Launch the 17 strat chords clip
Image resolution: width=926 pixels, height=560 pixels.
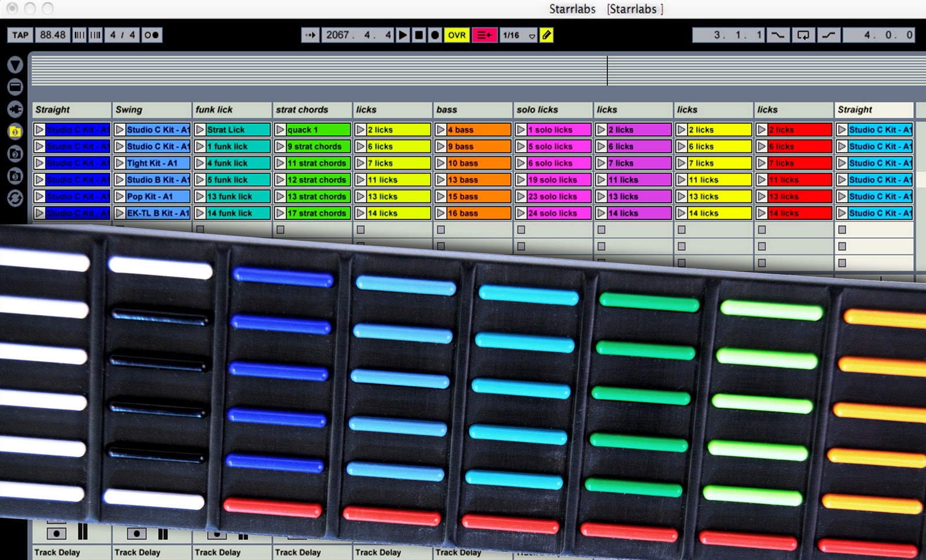[280, 213]
